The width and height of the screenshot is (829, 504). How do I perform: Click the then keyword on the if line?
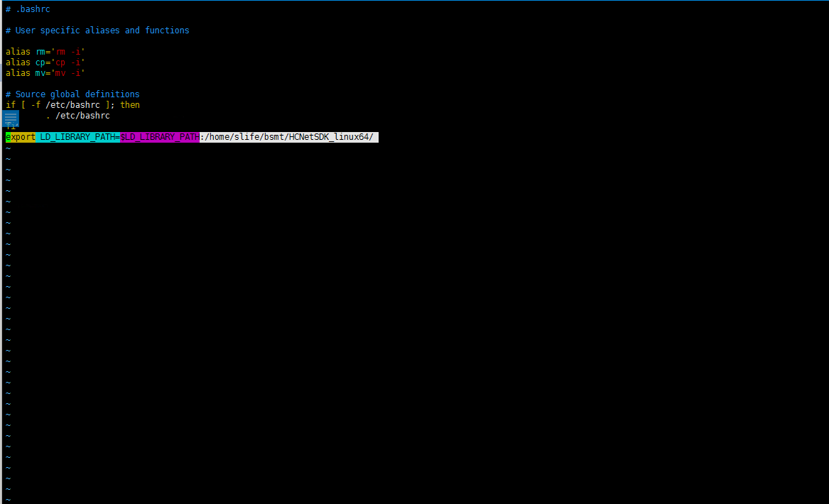(x=129, y=104)
